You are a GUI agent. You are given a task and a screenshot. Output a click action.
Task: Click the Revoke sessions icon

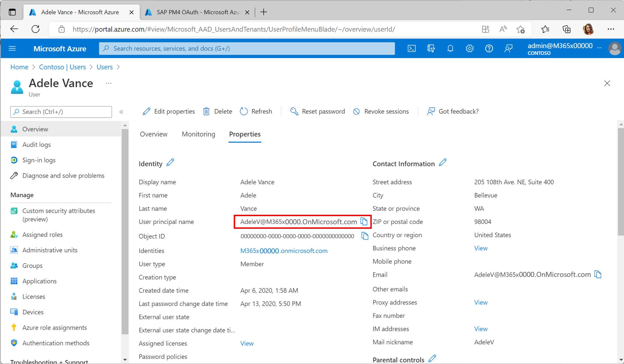click(356, 111)
